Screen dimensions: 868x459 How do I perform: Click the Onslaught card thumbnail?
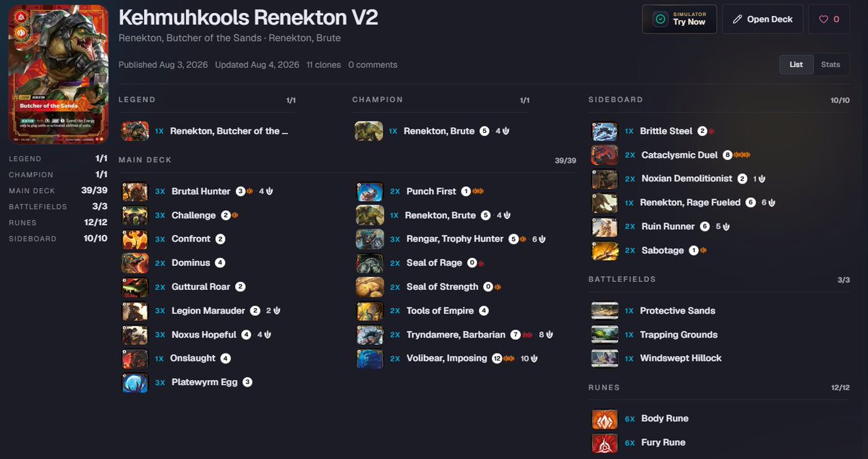point(135,359)
